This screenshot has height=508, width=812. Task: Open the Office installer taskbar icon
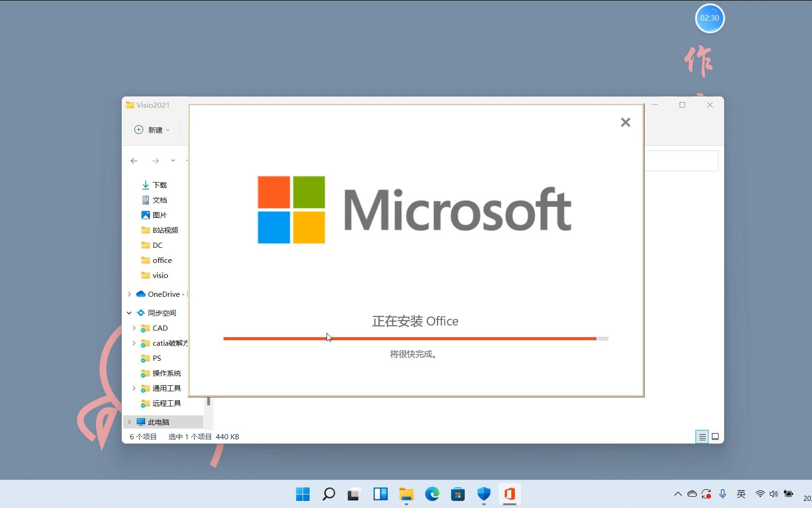point(509,494)
